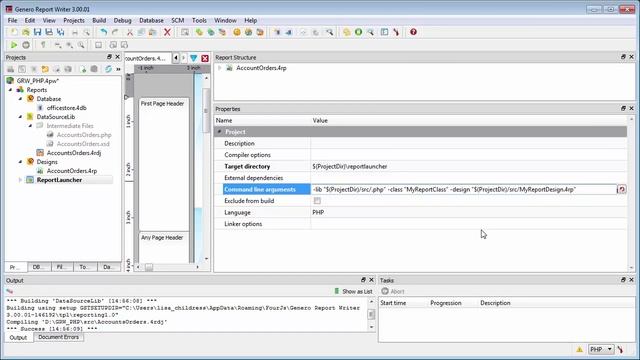
Task: Click the Output panel vertical scrollbar
Action: click(x=371, y=314)
